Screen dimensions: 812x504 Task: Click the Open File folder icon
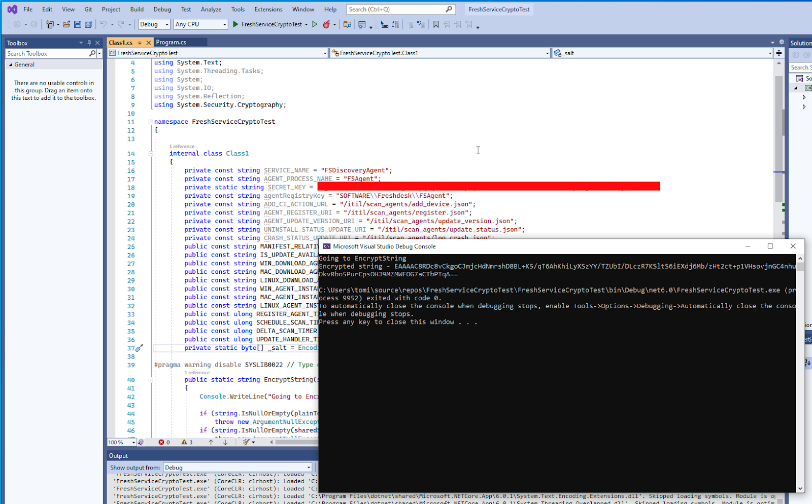(66, 24)
